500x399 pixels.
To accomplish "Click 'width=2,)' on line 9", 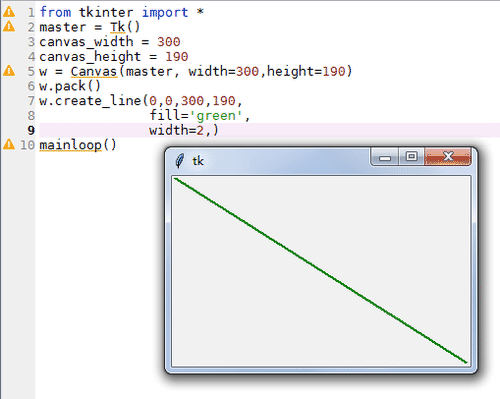I will (x=184, y=130).
